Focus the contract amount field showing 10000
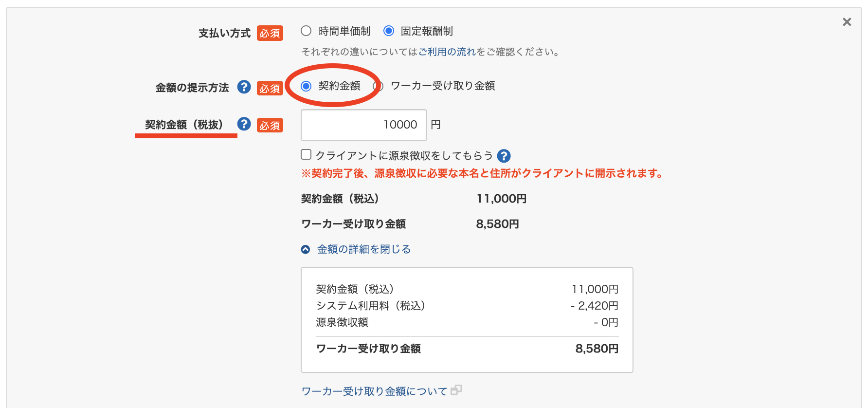Image resolution: width=868 pixels, height=408 pixels. [363, 125]
